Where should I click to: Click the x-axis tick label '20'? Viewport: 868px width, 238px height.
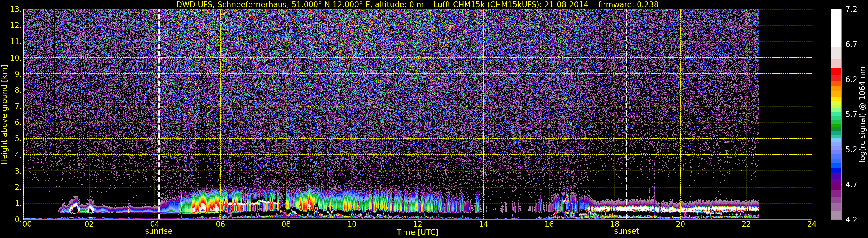(x=680, y=224)
